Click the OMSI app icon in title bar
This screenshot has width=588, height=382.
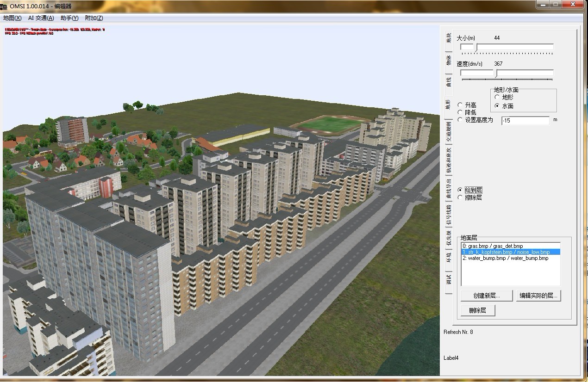point(4,6)
